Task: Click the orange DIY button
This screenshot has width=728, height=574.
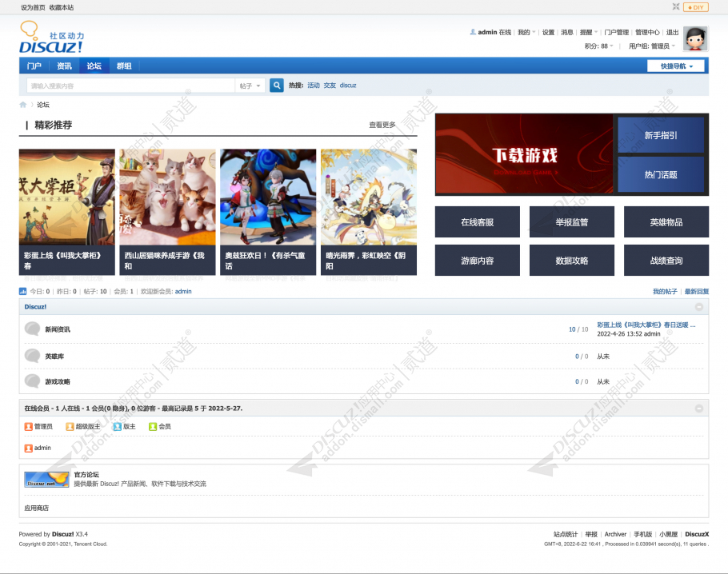Action: (x=696, y=7)
